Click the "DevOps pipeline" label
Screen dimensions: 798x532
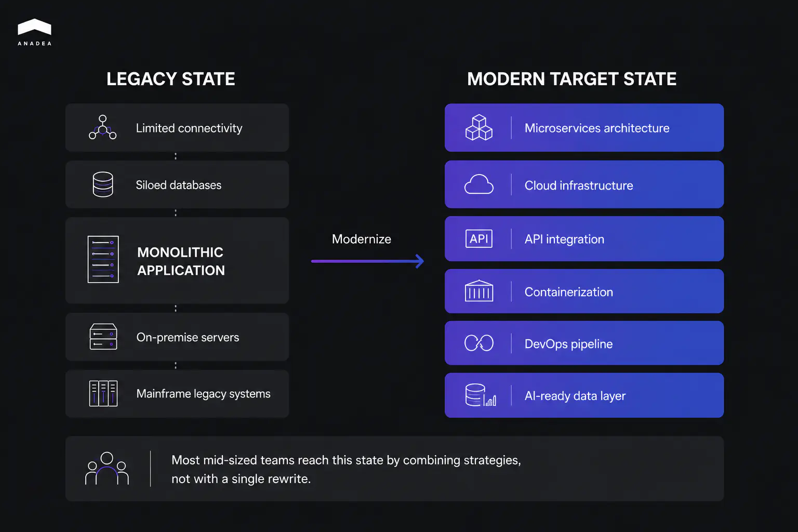point(568,344)
